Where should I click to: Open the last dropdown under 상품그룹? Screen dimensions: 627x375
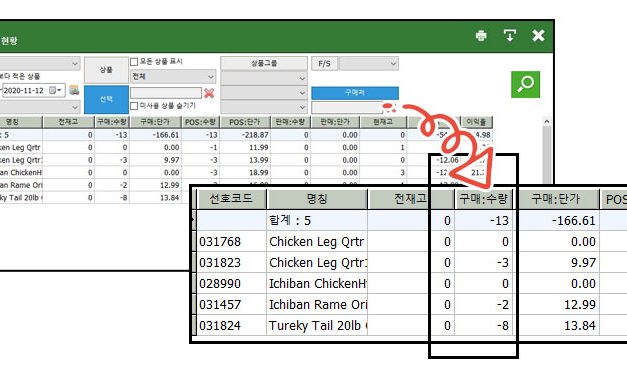pos(264,107)
